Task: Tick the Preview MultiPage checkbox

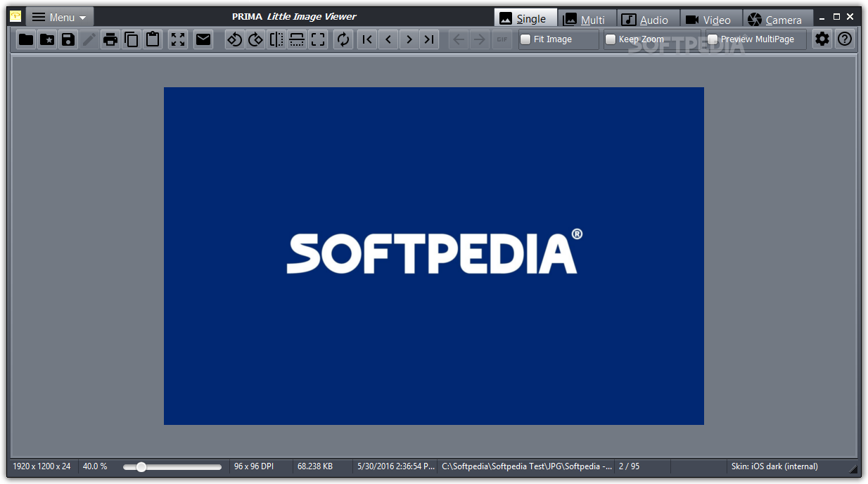Action: click(713, 39)
